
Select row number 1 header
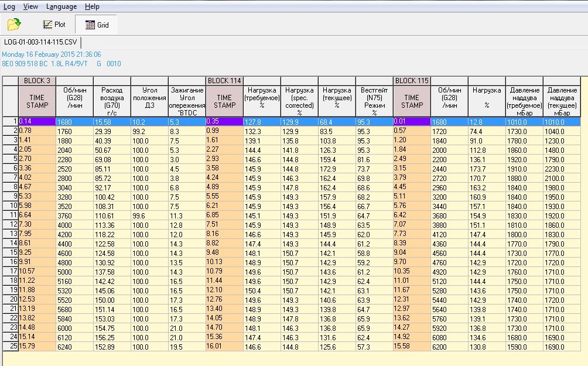coord(11,121)
